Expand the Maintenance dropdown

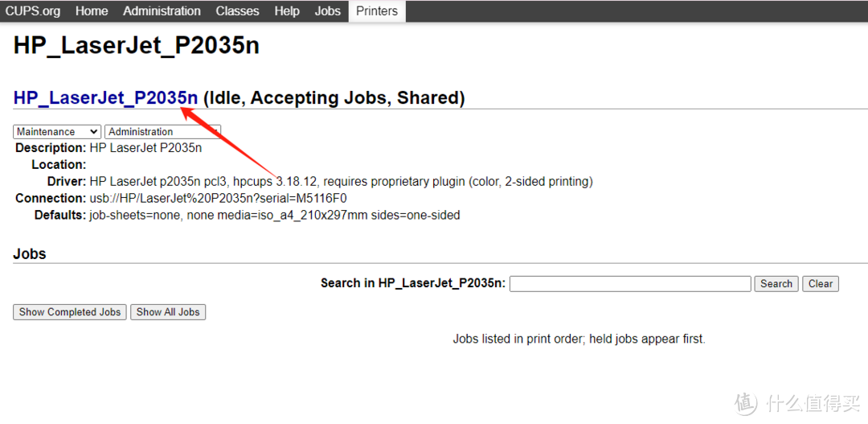(56, 132)
